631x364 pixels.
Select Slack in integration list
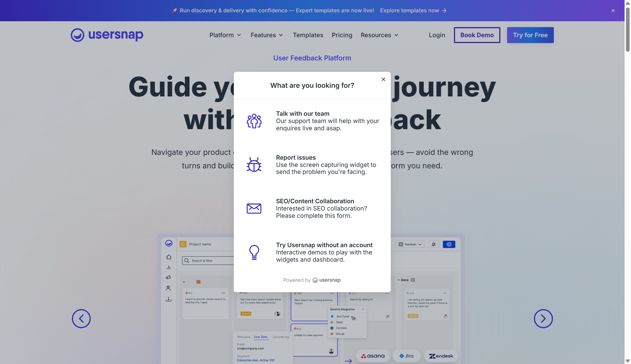(339, 322)
